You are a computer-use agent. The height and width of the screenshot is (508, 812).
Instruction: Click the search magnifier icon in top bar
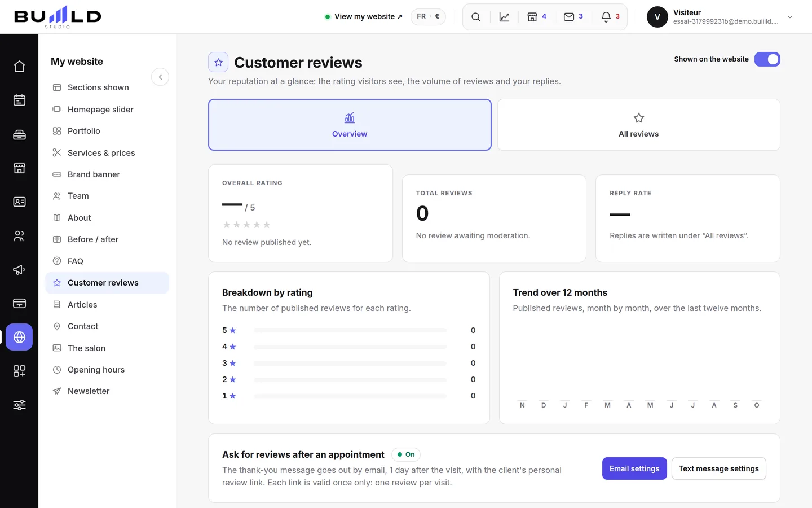[476, 17]
